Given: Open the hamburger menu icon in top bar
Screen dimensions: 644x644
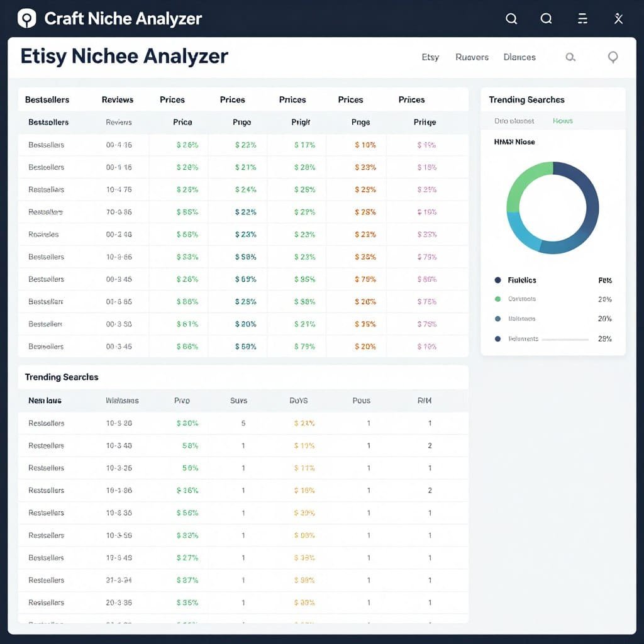Looking at the screenshot, I should [x=582, y=18].
